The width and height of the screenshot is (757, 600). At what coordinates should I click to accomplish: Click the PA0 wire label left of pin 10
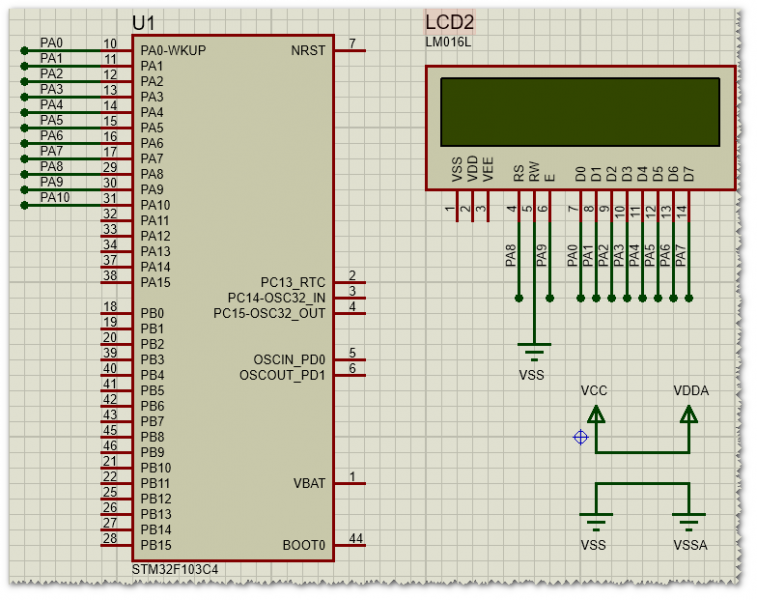coord(52,43)
